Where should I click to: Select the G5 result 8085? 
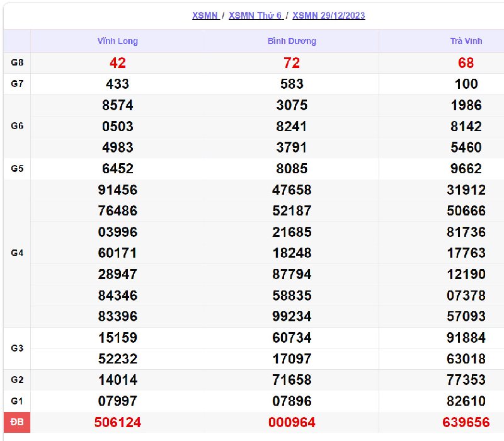[x=292, y=169]
